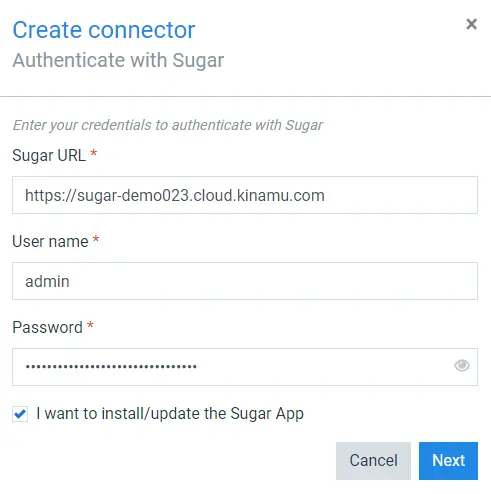
Task: Cancel the connector creation
Action: (373, 461)
